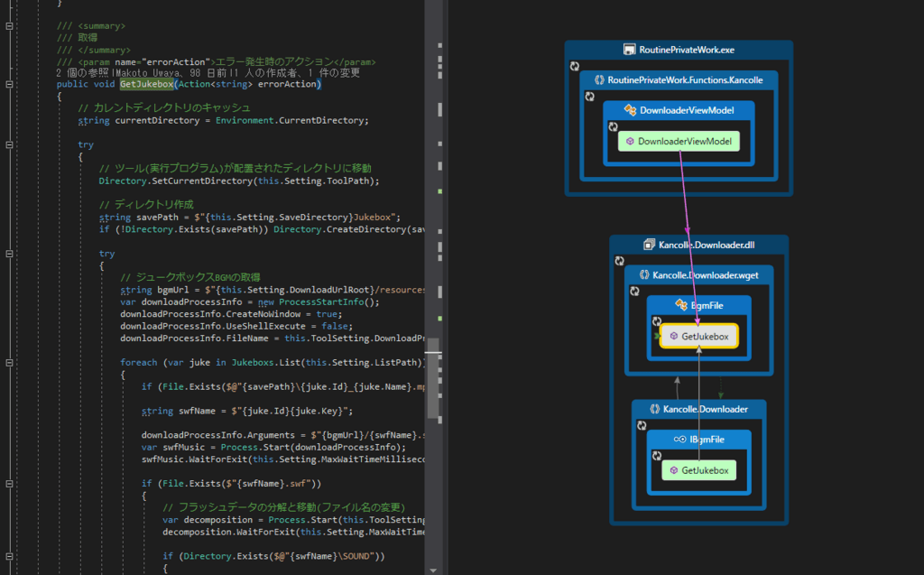This screenshot has height=575, width=924.
Task: Click the refetch-children arrows on RoutinePrivateWork.exe group
Action: pos(574,66)
